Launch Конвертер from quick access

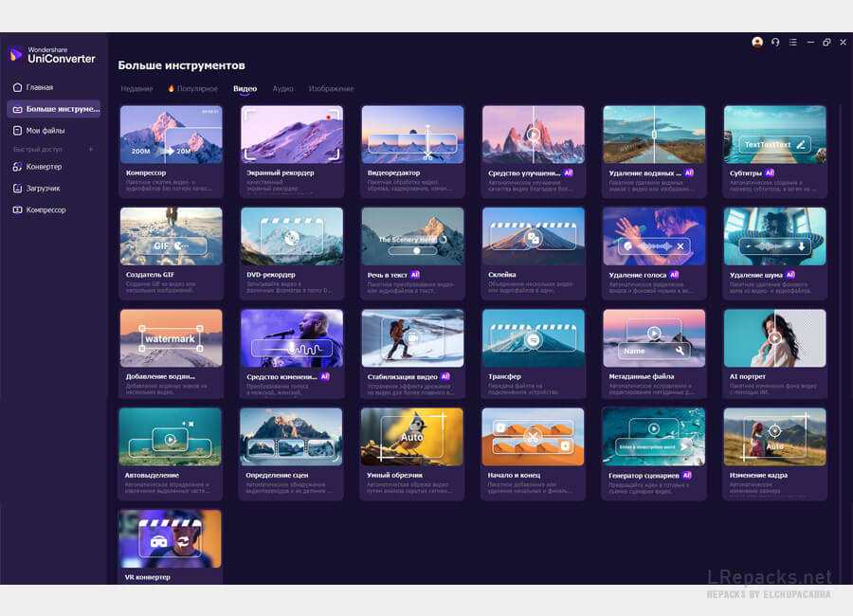[x=43, y=167]
